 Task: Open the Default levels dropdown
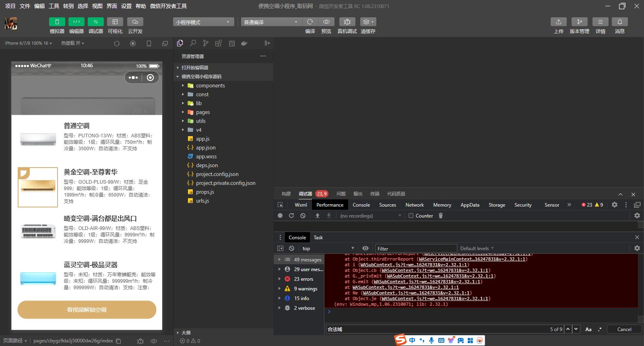(477, 249)
